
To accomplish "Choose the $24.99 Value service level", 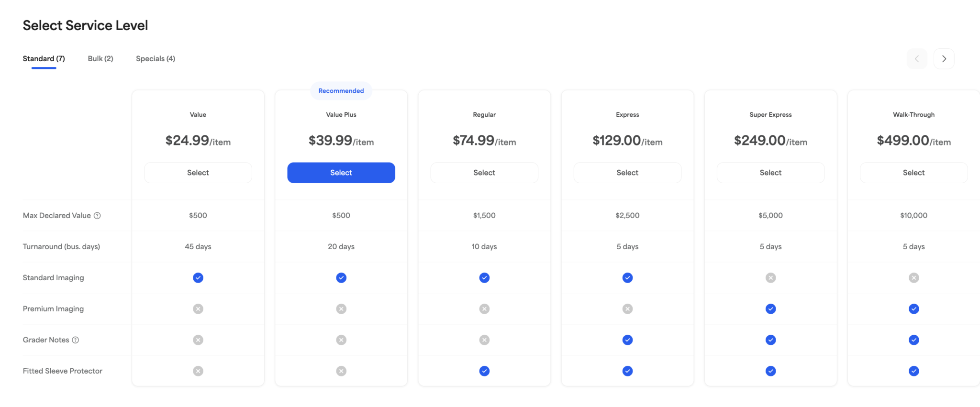I will point(198,173).
